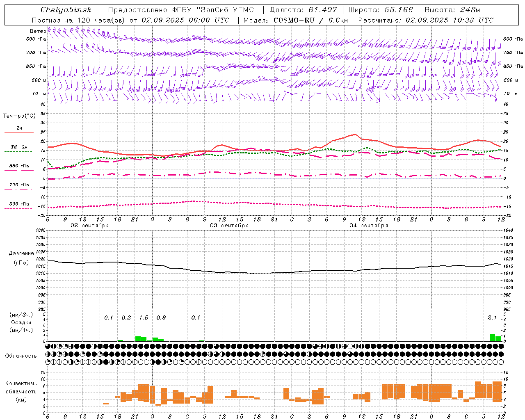Click the Осадки precipitation label

click(21, 322)
